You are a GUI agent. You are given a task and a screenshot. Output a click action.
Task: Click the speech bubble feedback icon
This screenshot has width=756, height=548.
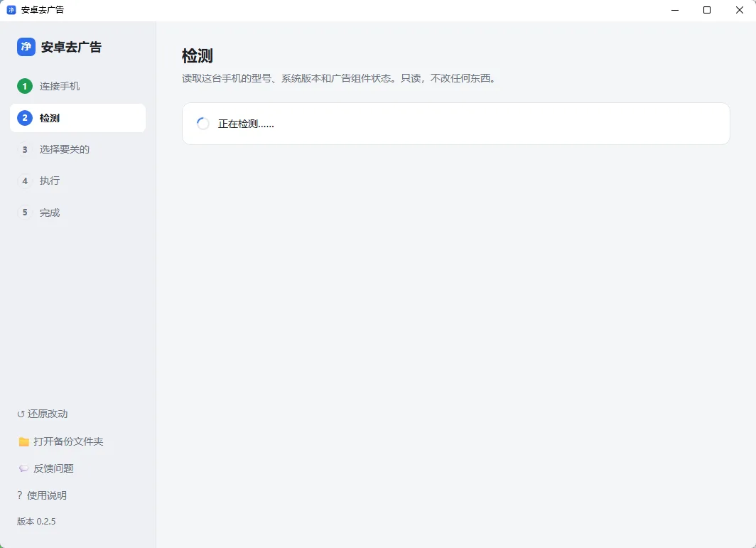(23, 468)
